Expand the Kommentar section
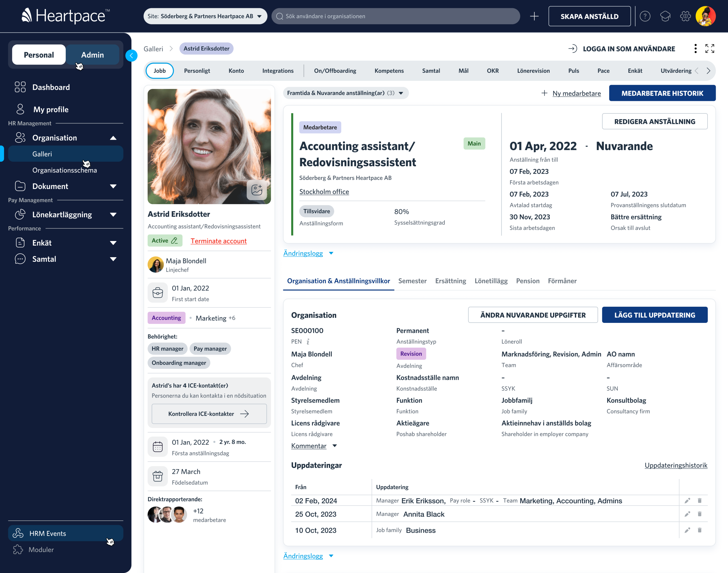Image resolution: width=728 pixels, height=573 pixels. pyautogui.click(x=314, y=445)
